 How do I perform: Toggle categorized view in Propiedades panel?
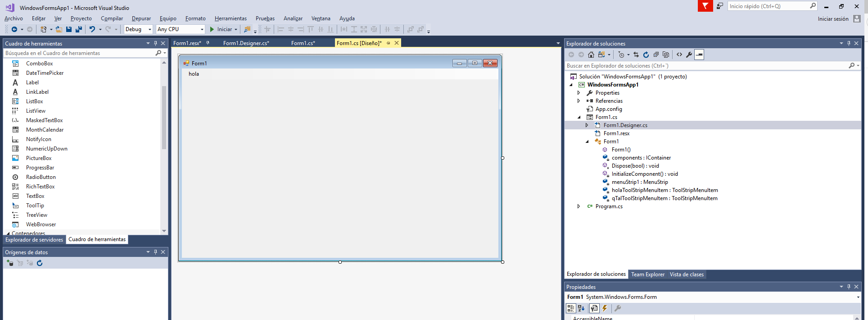point(571,308)
